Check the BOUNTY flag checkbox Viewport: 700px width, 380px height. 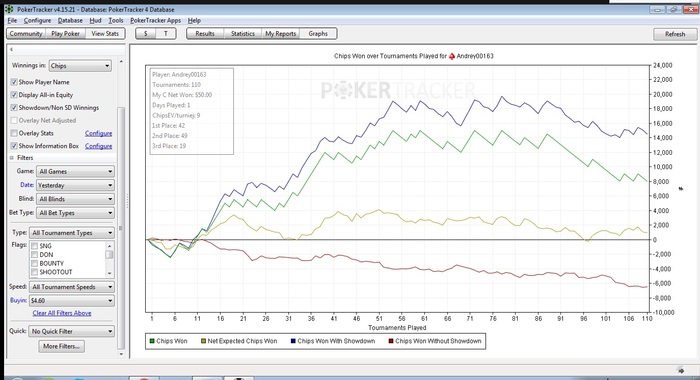pyautogui.click(x=34, y=263)
